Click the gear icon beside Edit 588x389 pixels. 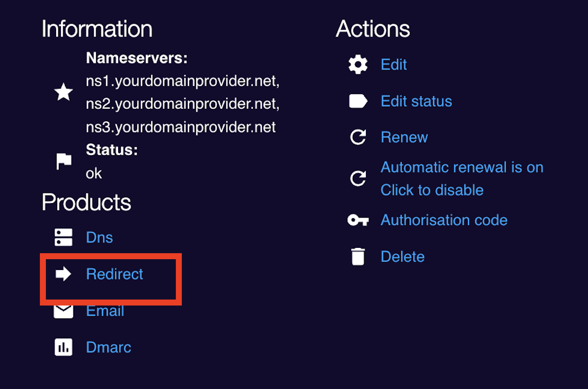[358, 65]
